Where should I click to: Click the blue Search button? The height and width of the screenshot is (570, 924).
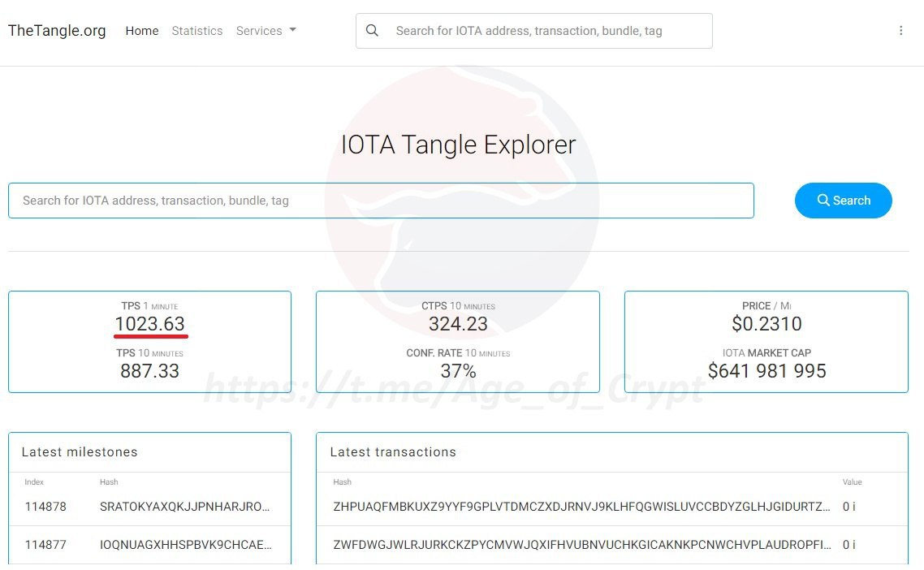[x=844, y=201]
